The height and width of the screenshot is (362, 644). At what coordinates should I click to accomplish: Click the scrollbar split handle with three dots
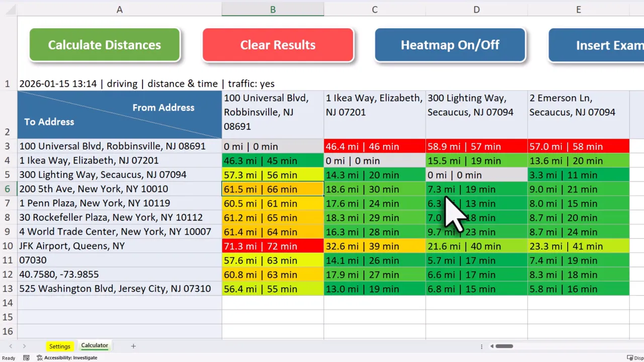[x=481, y=346]
